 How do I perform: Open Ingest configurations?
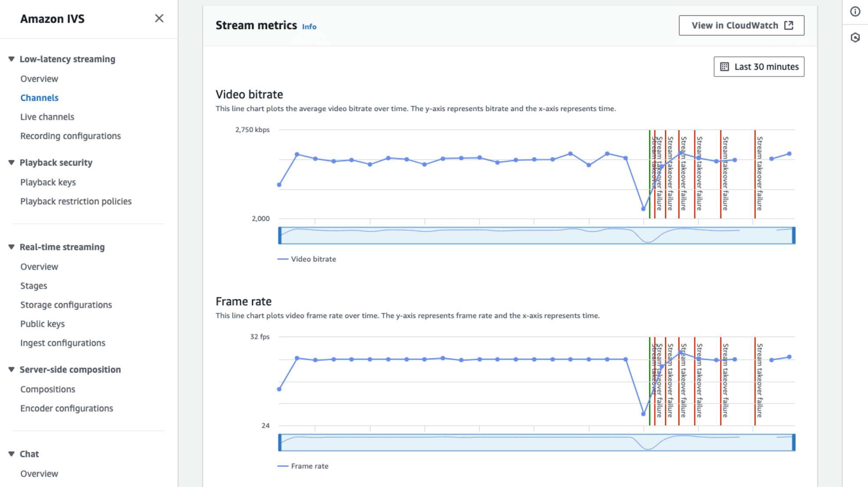click(x=63, y=343)
